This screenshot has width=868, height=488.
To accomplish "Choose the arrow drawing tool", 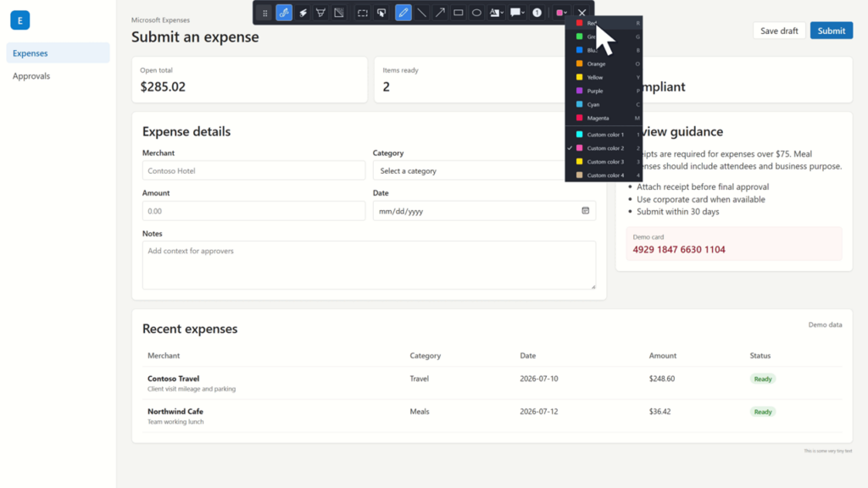I will tap(440, 13).
